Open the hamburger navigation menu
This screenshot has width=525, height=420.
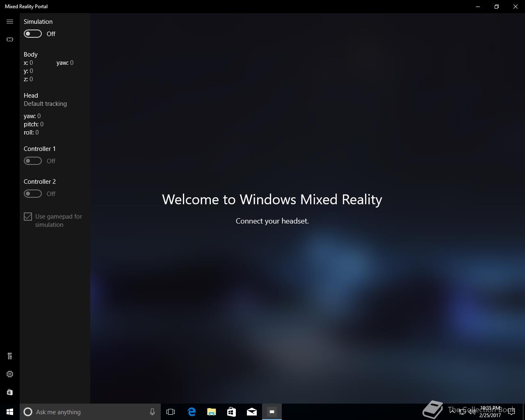tap(10, 22)
